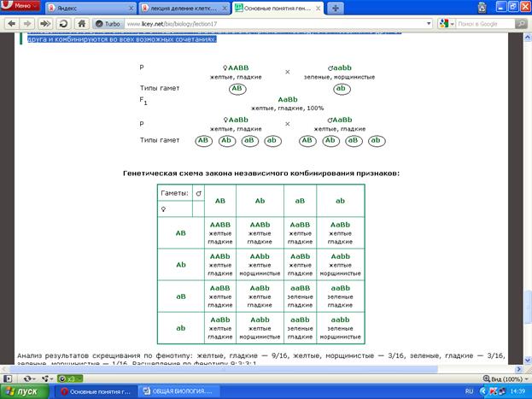Switch to the лекция деление клеток tab
The height and width of the screenshot is (399, 532).
click(184, 9)
